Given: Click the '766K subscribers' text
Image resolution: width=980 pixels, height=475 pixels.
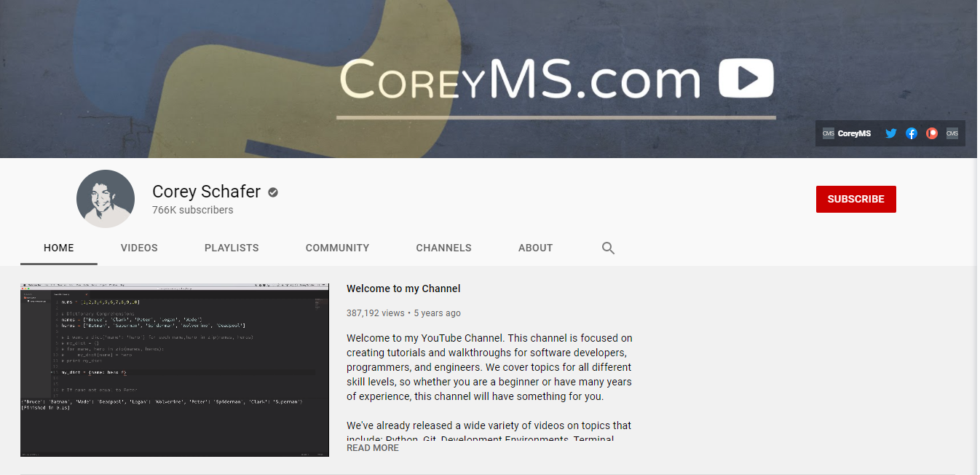Looking at the screenshot, I should tap(193, 210).
